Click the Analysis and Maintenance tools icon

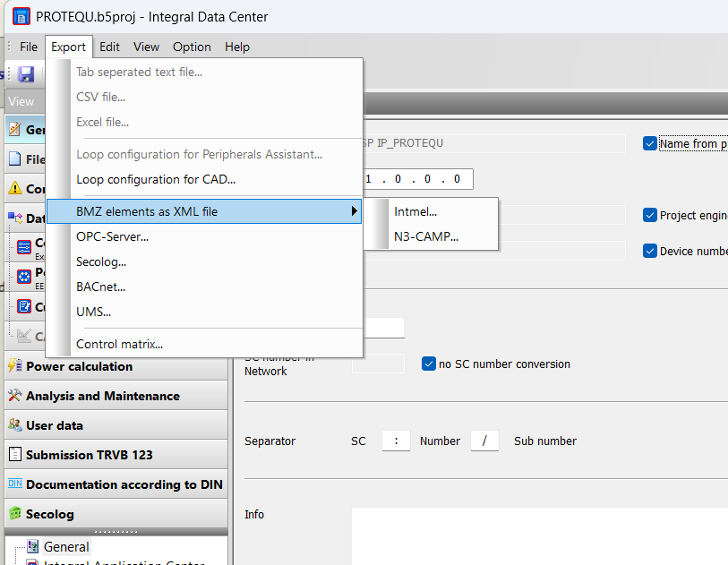[x=15, y=396]
